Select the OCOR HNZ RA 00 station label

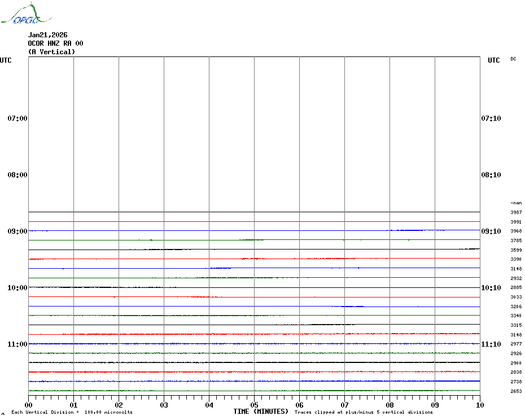[55, 43]
